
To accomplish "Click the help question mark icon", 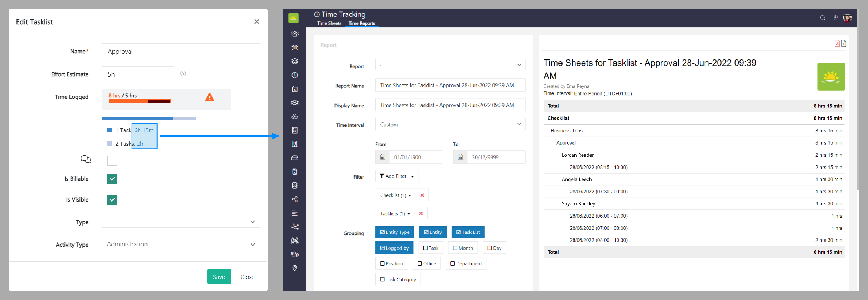I will 835,18.
